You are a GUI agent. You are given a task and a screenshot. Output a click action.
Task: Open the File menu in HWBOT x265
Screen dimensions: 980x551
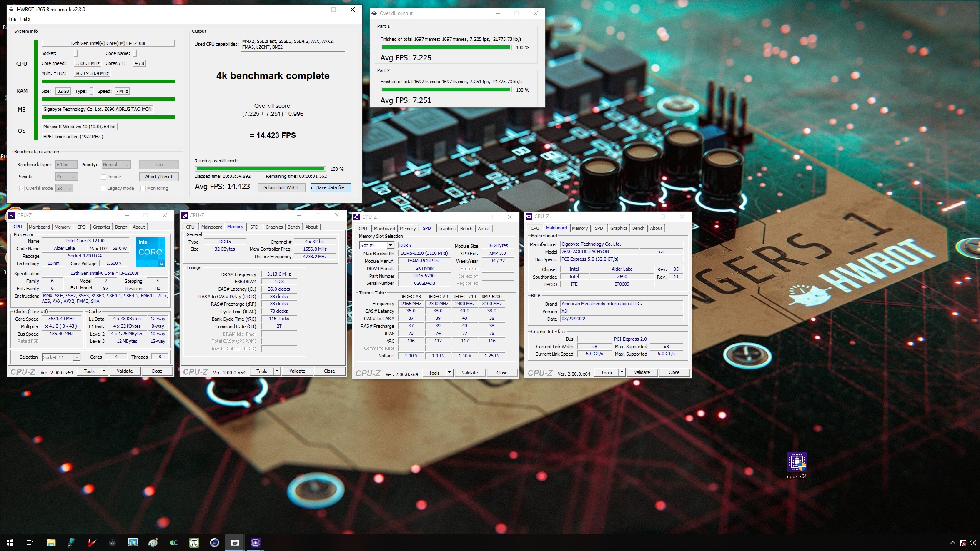12,19
